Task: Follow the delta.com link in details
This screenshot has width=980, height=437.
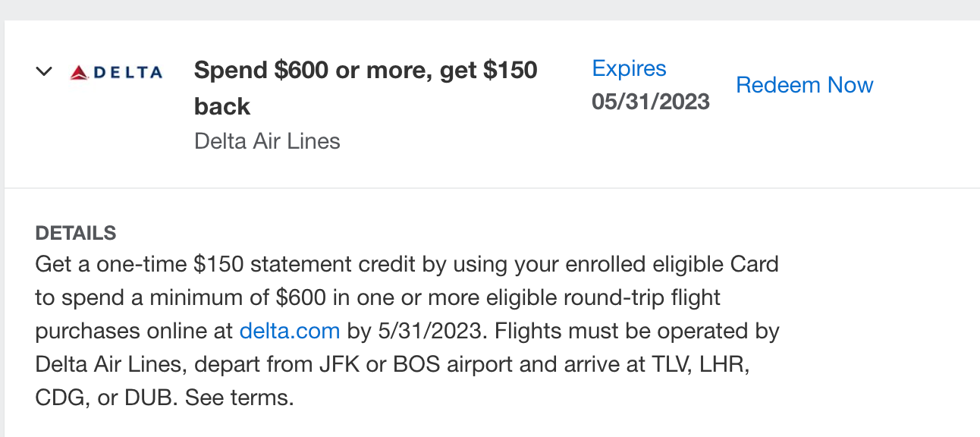Action: 289,331
